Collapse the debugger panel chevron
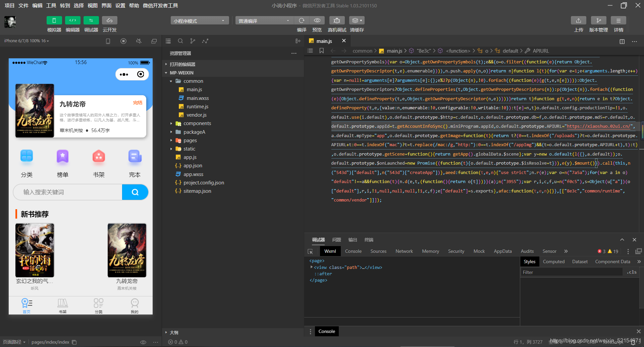The height and width of the screenshot is (347, 644). point(622,240)
